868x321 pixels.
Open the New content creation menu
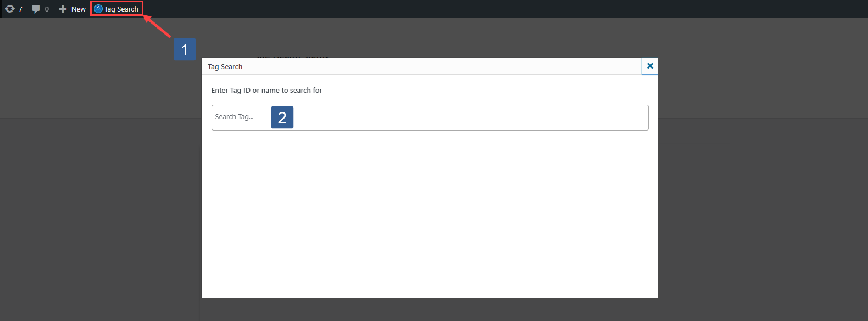(71, 8)
